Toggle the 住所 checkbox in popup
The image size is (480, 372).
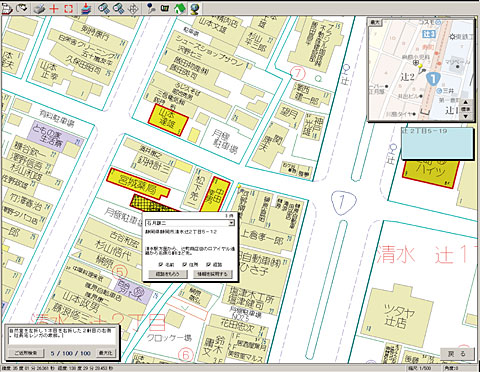point(185,264)
